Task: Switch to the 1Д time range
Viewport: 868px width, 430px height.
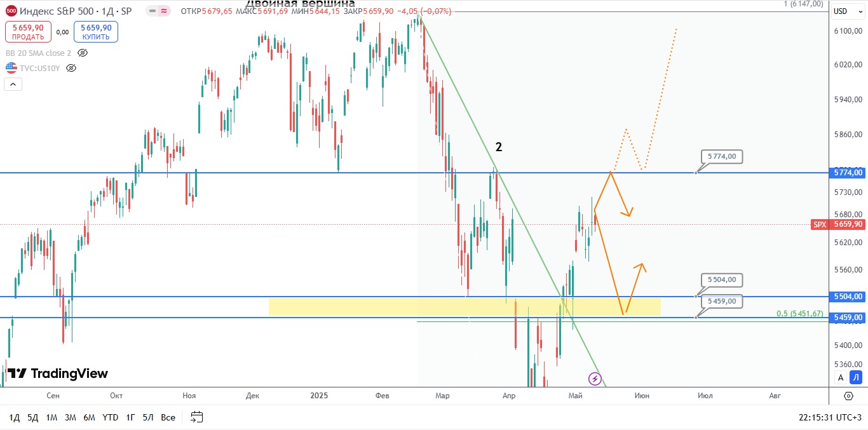Action: pos(14,417)
